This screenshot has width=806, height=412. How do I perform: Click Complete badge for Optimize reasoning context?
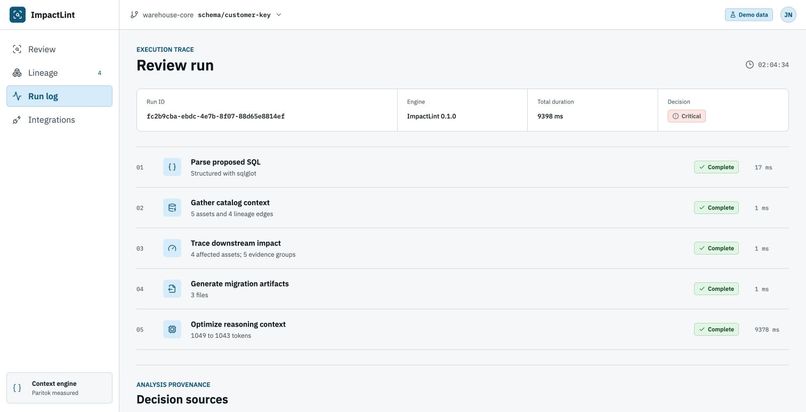(716, 329)
